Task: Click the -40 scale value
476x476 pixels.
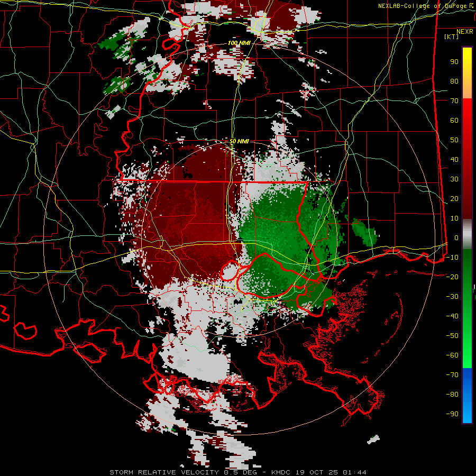Action: click(x=452, y=316)
